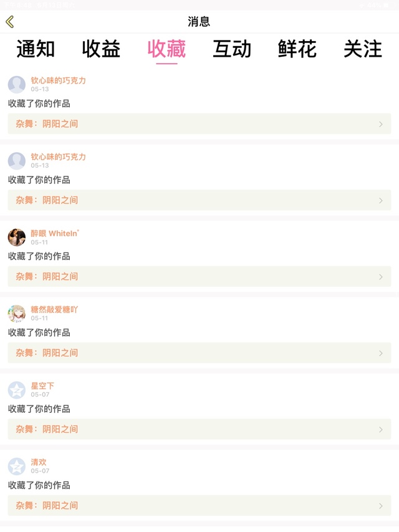The image size is (399, 532).
Task: Tap the star avatar beside 星空下
Action: click(x=17, y=390)
